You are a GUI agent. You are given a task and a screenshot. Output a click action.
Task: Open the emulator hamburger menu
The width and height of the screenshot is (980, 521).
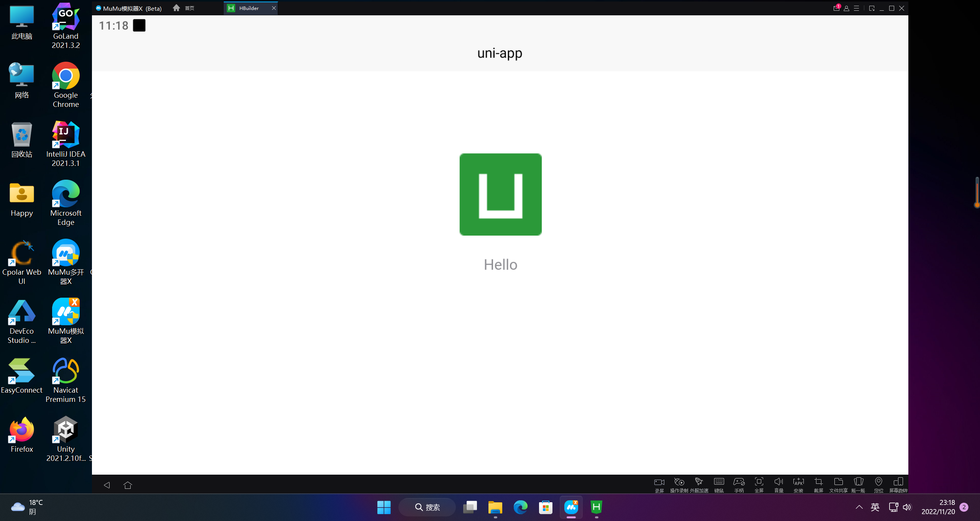coord(856,8)
